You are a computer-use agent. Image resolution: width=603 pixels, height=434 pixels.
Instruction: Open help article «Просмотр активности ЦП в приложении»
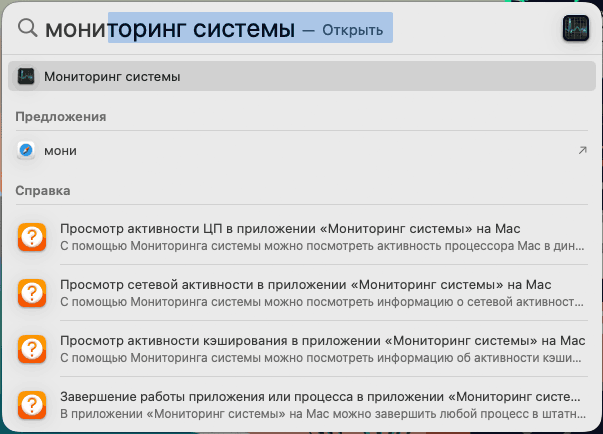pos(302,237)
